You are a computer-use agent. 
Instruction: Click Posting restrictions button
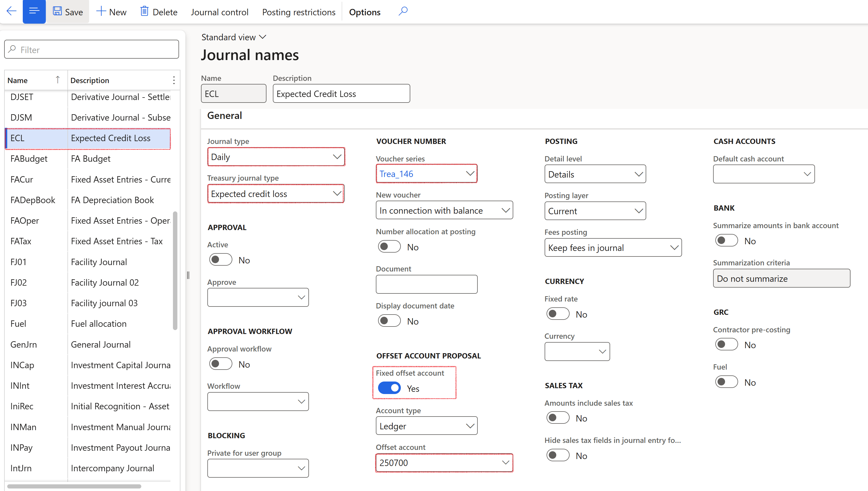(x=299, y=12)
